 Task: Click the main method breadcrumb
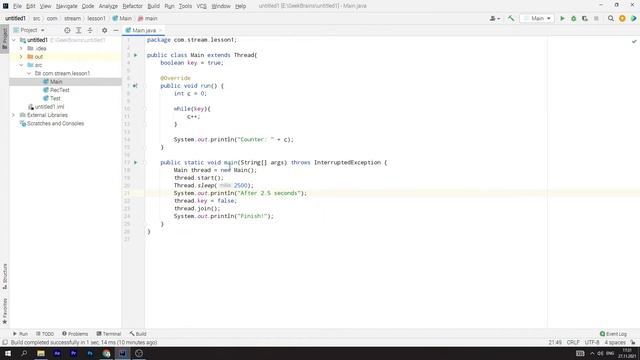(148, 18)
